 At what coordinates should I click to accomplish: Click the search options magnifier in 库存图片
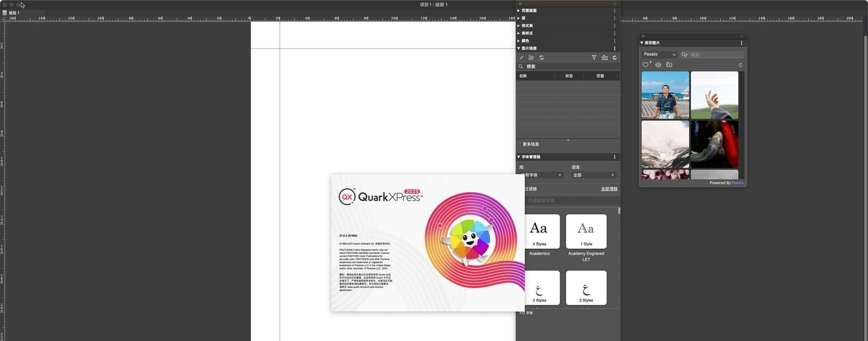684,54
